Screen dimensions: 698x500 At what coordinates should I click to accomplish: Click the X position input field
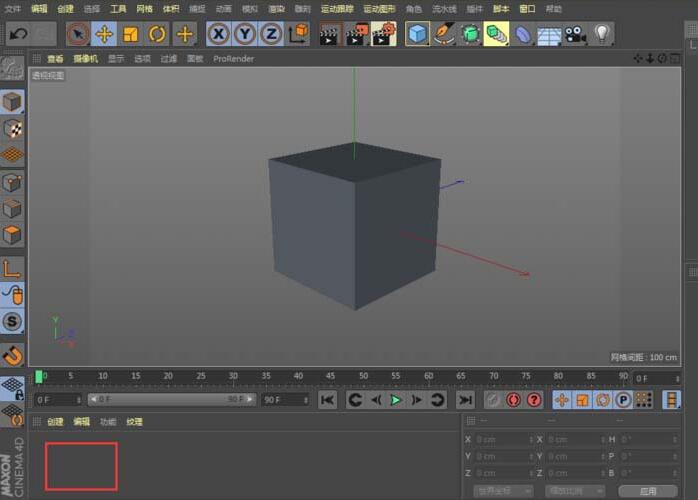coord(504,439)
